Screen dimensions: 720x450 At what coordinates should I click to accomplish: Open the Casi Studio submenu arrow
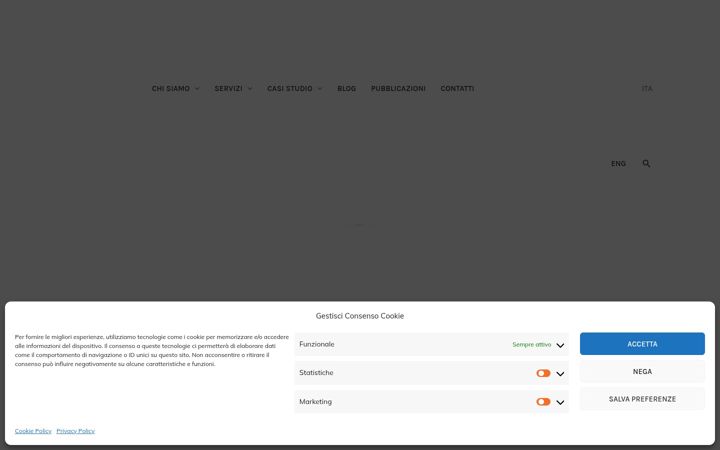[320, 89]
